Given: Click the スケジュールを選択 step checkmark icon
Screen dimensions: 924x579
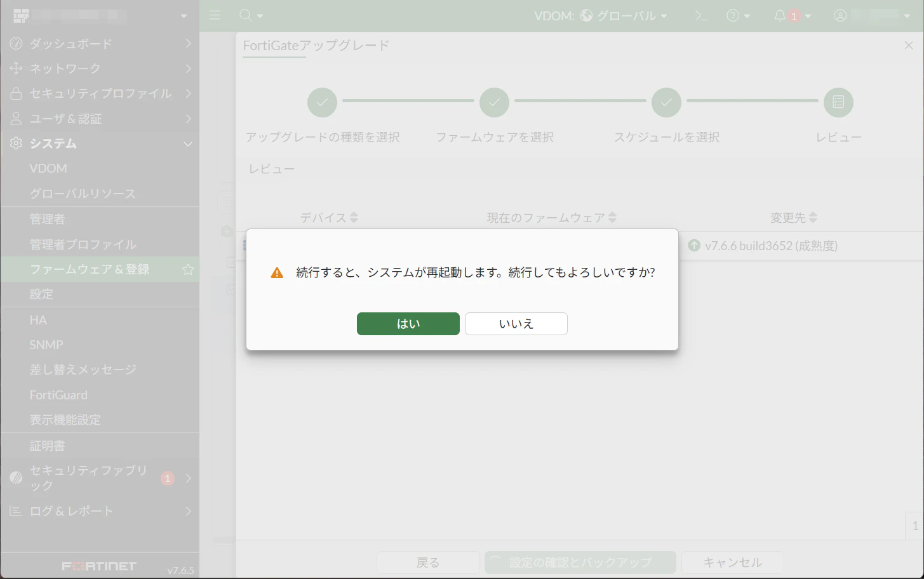Looking at the screenshot, I should coord(666,102).
